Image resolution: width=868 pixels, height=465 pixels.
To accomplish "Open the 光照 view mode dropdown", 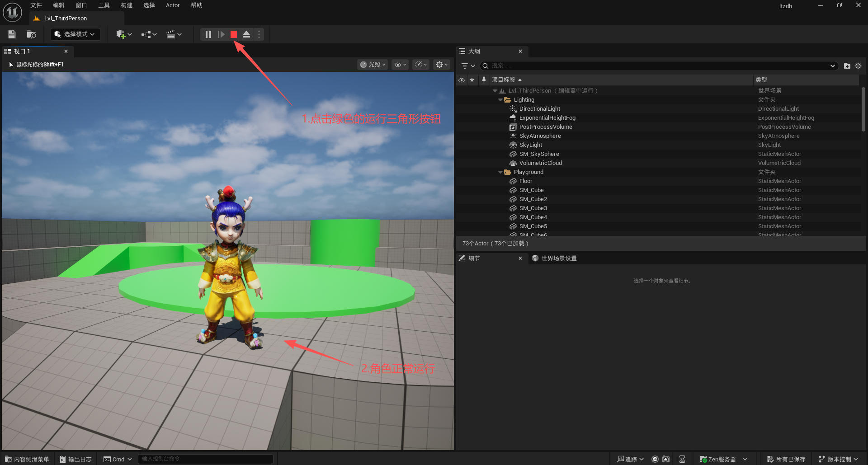I will point(373,65).
